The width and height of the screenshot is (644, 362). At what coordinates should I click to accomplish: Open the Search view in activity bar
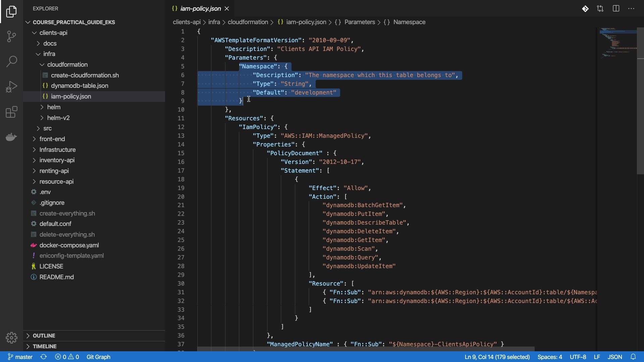[11, 61]
